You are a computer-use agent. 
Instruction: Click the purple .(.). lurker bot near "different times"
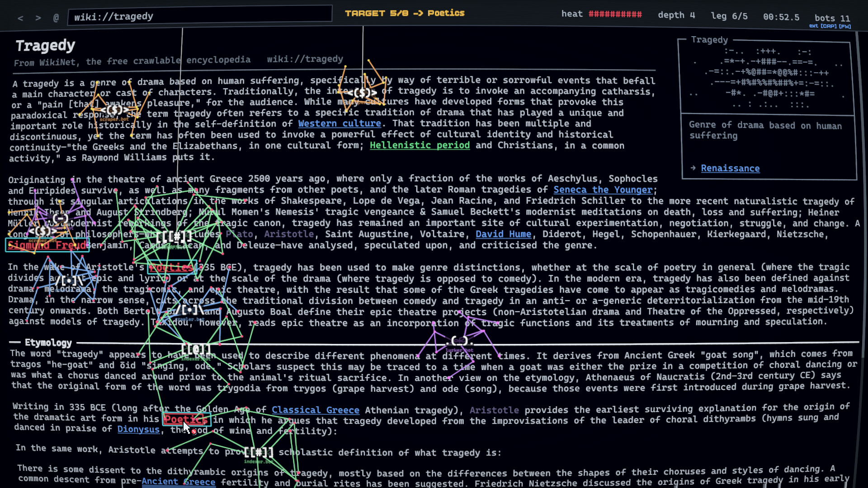459,341
